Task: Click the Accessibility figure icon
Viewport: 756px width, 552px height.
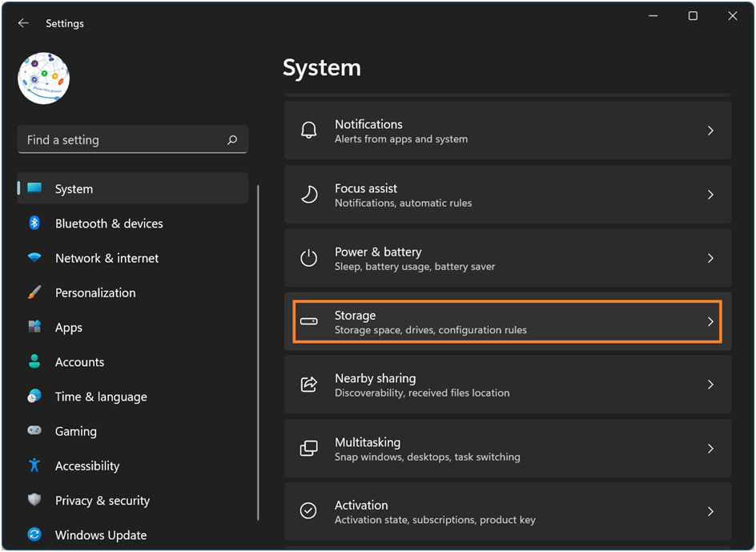Action: coord(34,465)
